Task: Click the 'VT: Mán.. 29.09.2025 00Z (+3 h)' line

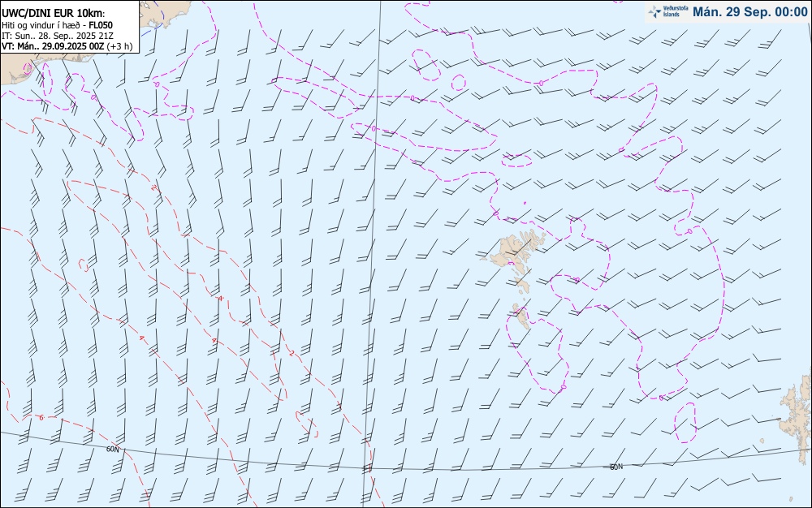Action: coord(67,46)
